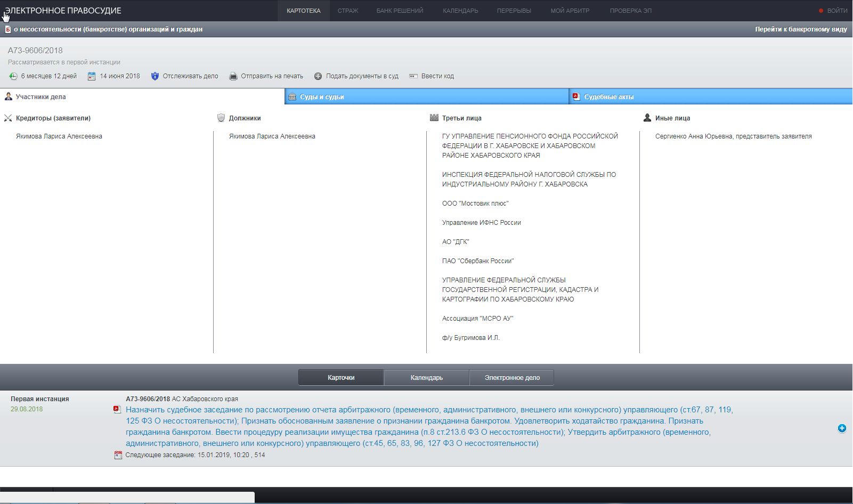This screenshot has width=853, height=504.
Task: Click the calendar icon beside 14 июня 2018
Action: (x=92, y=76)
